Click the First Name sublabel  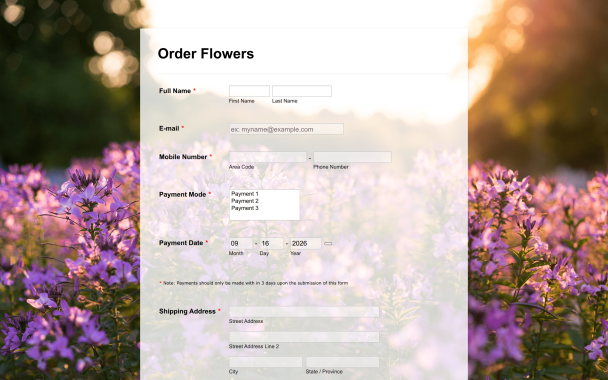coord(242,101)
